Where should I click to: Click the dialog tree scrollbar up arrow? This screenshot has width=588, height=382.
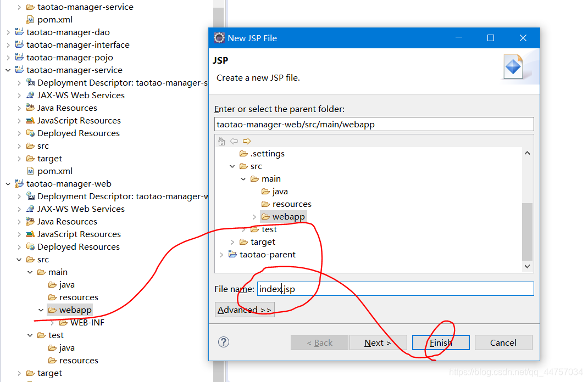point(527,153)
